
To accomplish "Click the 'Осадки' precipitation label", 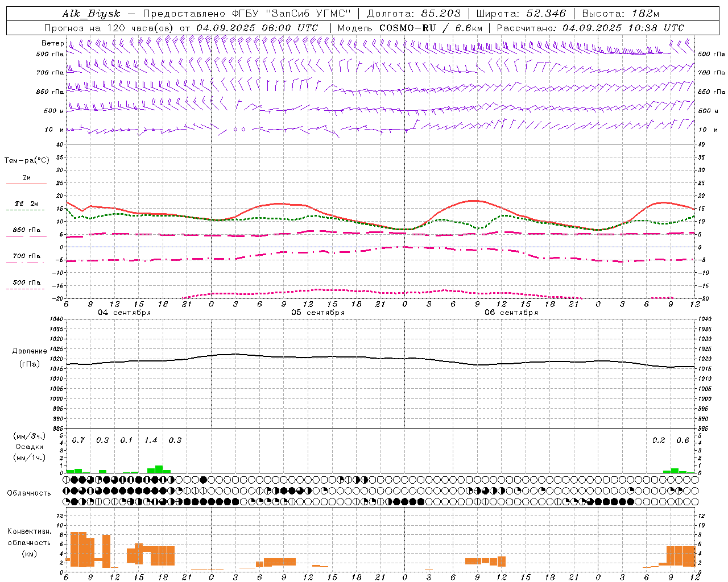I will coord(30,447).
